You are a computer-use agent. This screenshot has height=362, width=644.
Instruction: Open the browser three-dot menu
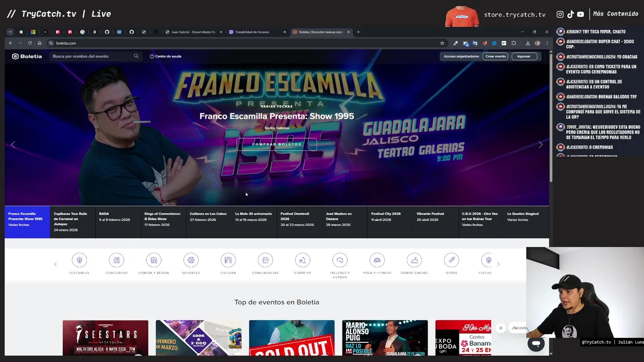point(547,43)
